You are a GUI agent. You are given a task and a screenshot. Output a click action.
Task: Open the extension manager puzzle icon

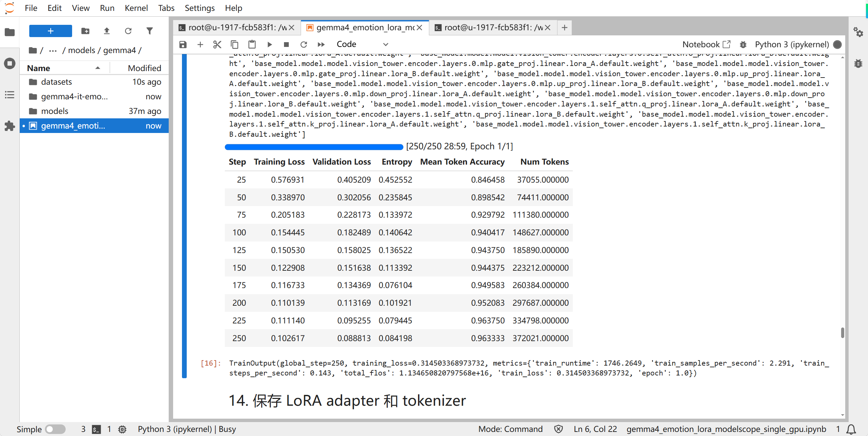[x=10, y=126]
